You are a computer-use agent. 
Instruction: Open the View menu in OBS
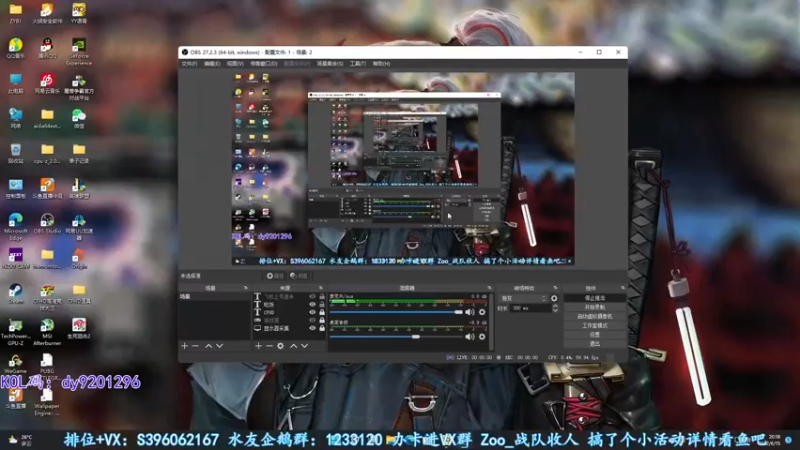(x=235, y=64)
